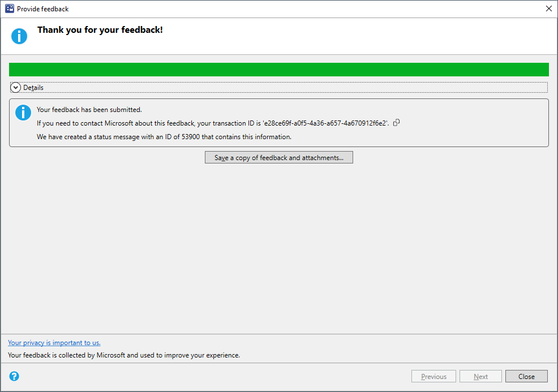Click the Provide feedback application icon in the title bar
Image resolution: width=558 pixels, height=392 pixels.
(9, 8)
